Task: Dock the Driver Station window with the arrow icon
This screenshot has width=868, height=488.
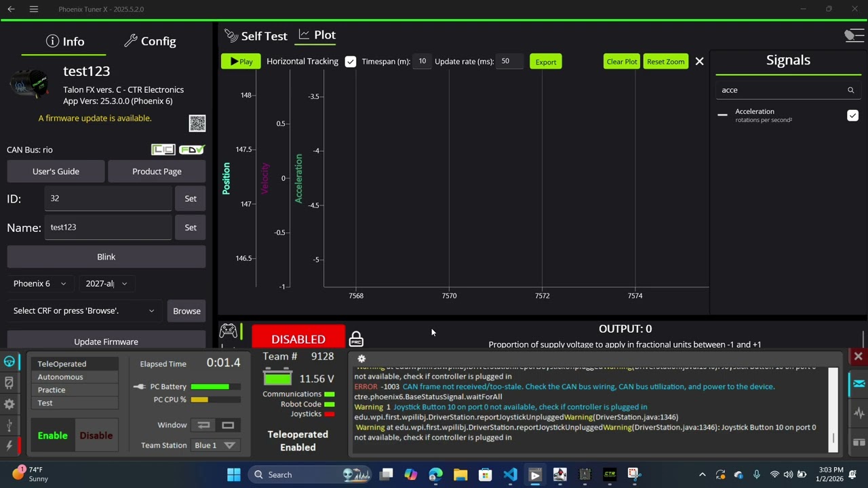Action: tap(203, 425)
